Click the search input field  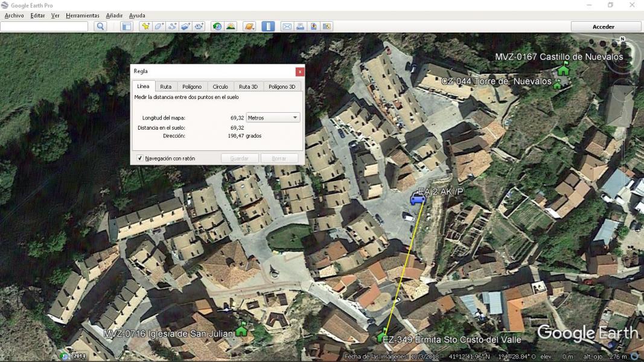[x=44, y=27]
